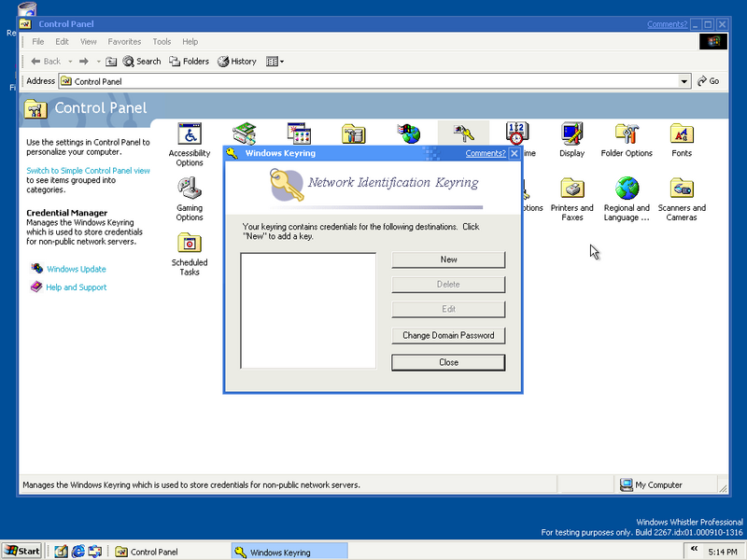Click New to add a key
The width and height of the screenshot is (747, 560).
coord(448,259)
